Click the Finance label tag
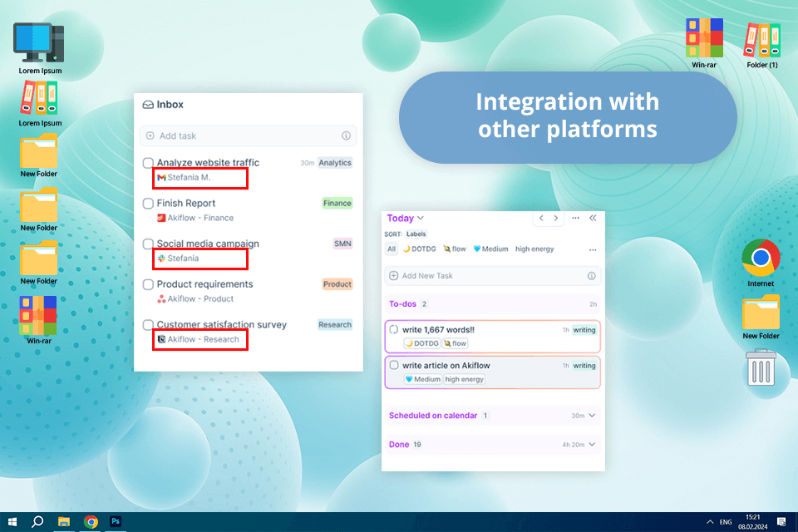Screen dimensions: 798x532 coord(337,203)
